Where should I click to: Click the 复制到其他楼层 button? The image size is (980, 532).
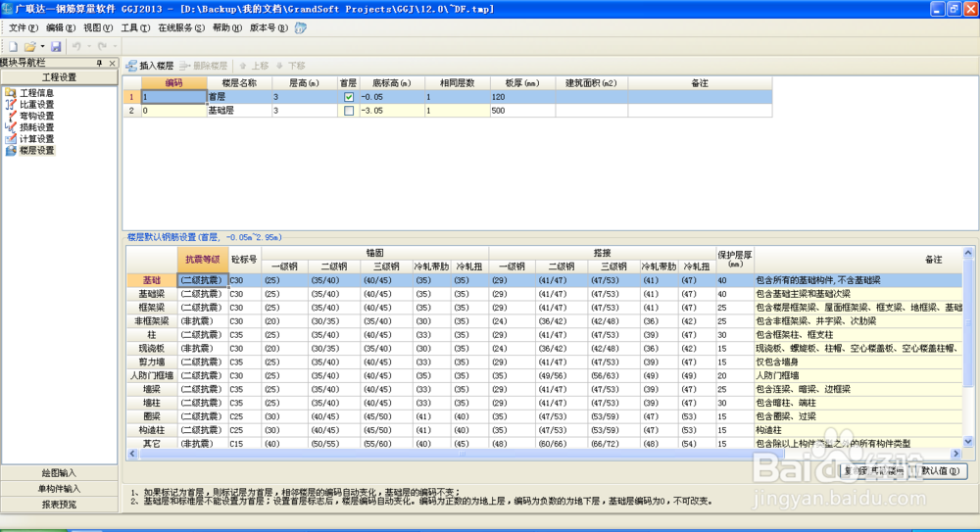[x=874, y=470]
